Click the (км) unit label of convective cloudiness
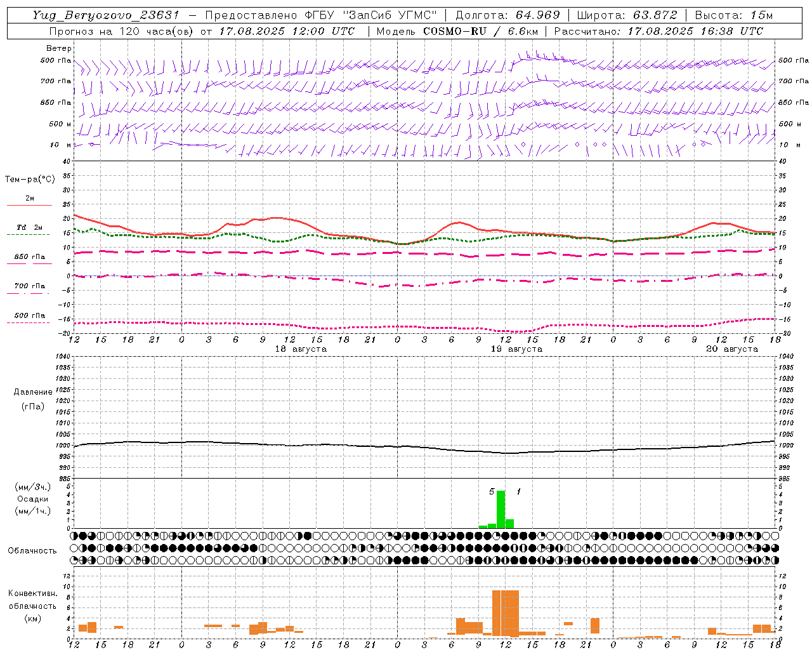Image resolution: width=812 pixels, height=650 pixels. (x=33, y=618)
